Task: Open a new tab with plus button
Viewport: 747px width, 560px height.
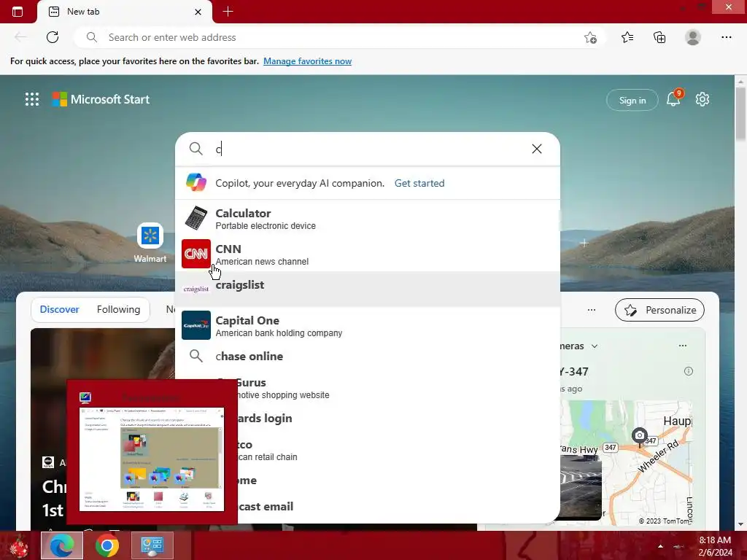Action: click(x=228, y=12)
